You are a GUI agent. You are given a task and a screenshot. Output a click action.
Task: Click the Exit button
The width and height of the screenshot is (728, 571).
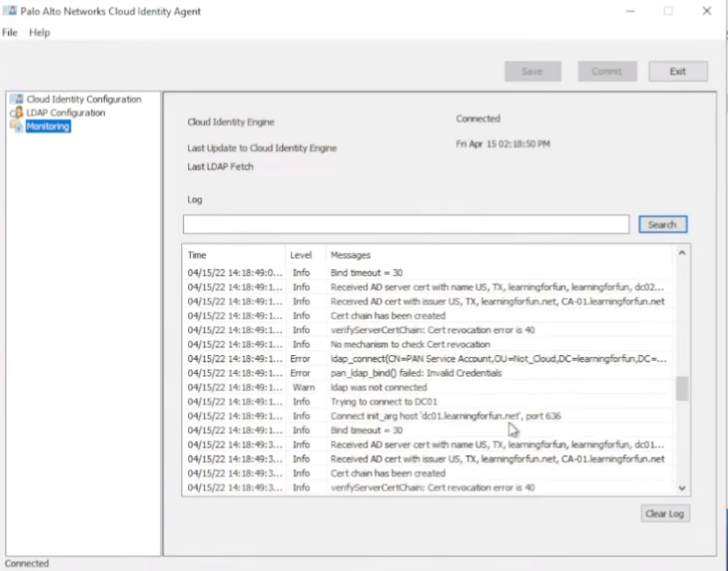pyautogui.click(x=678, y=72)
